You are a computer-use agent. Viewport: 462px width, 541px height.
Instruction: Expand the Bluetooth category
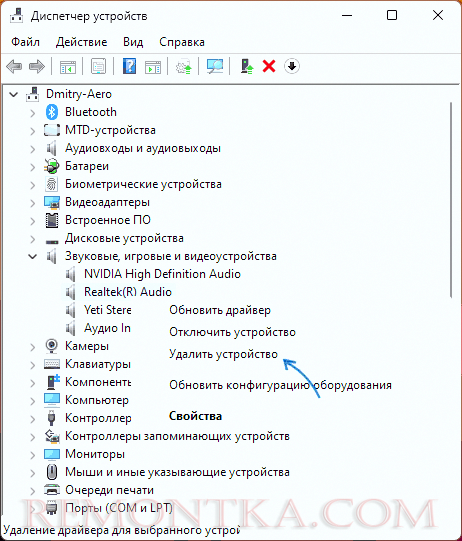[x=32, y=112]
